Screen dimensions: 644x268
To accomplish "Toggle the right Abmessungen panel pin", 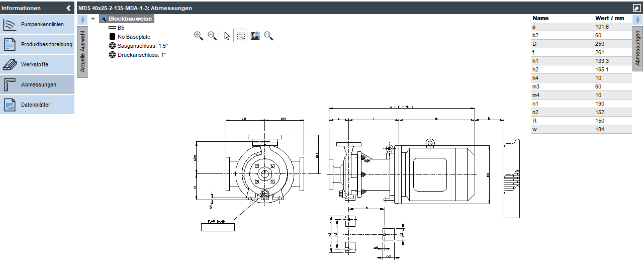I will 637,19.
